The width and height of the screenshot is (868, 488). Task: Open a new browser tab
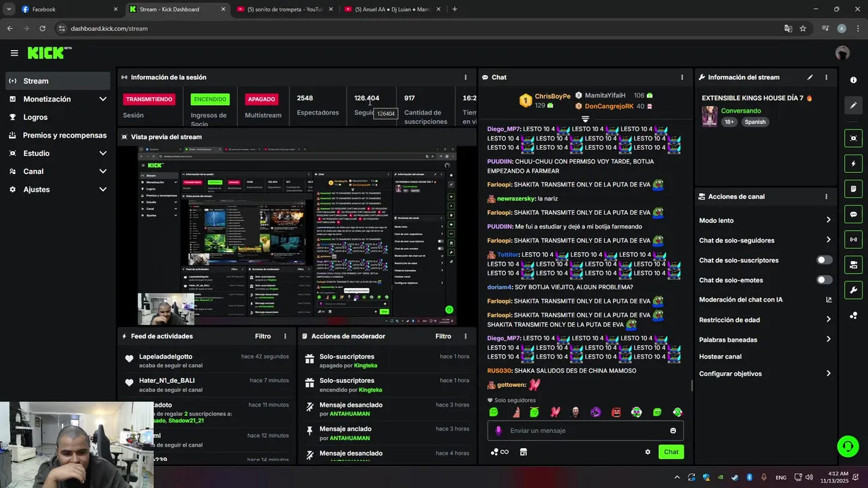(454, 9)
